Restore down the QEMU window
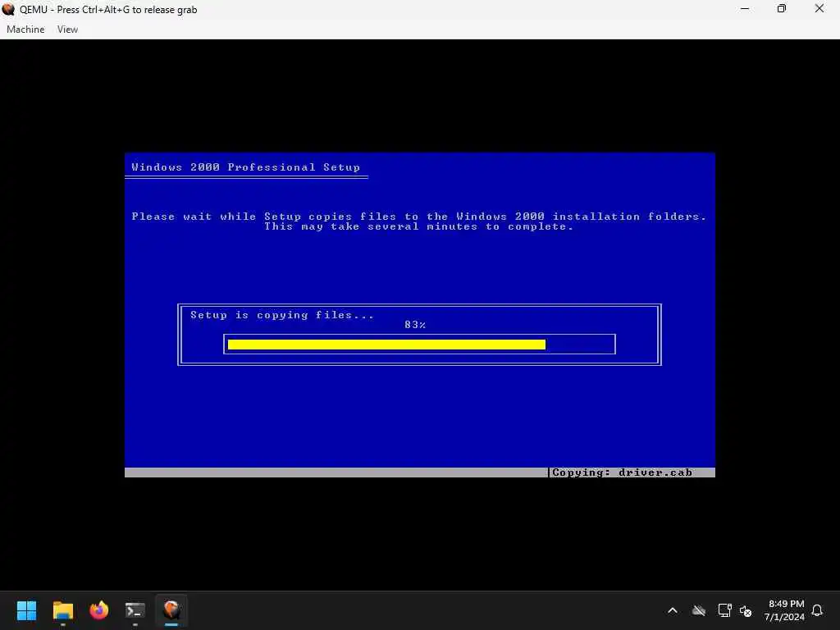 pyautogui.click(x=782, y=9)
